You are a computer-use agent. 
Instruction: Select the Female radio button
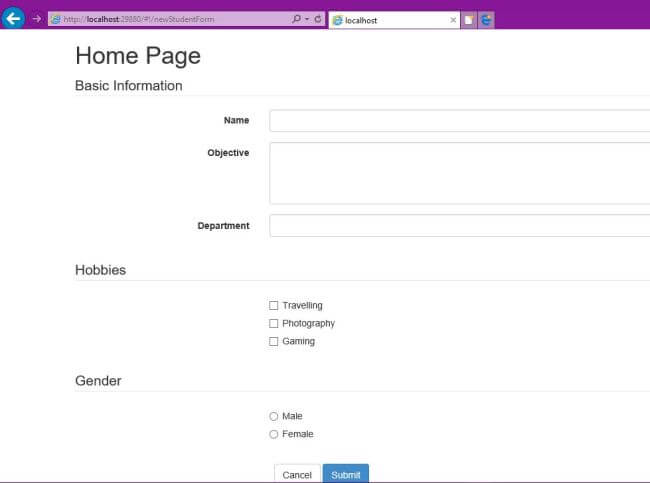point(274,434)
